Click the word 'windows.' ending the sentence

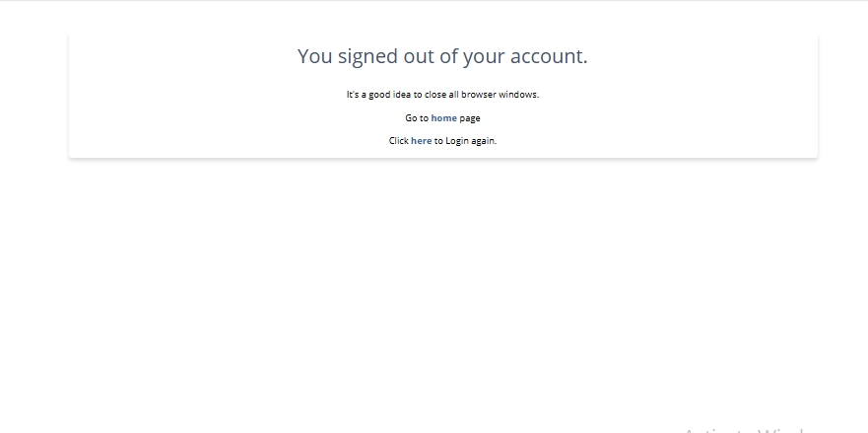(518, 95)
